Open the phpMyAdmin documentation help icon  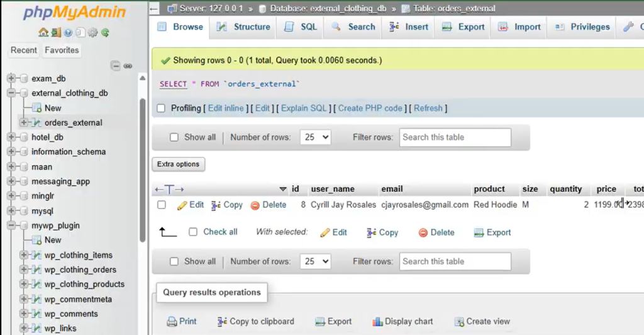68,33
